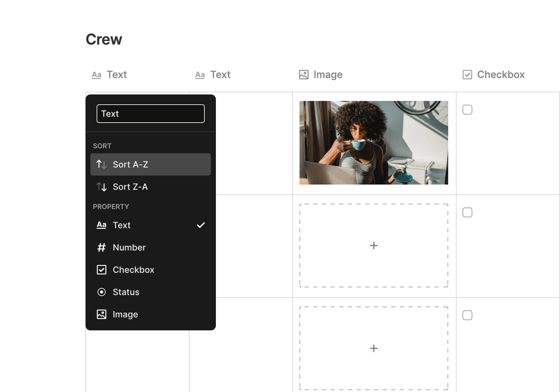Click the Image column header icon

tap(304, 75)
